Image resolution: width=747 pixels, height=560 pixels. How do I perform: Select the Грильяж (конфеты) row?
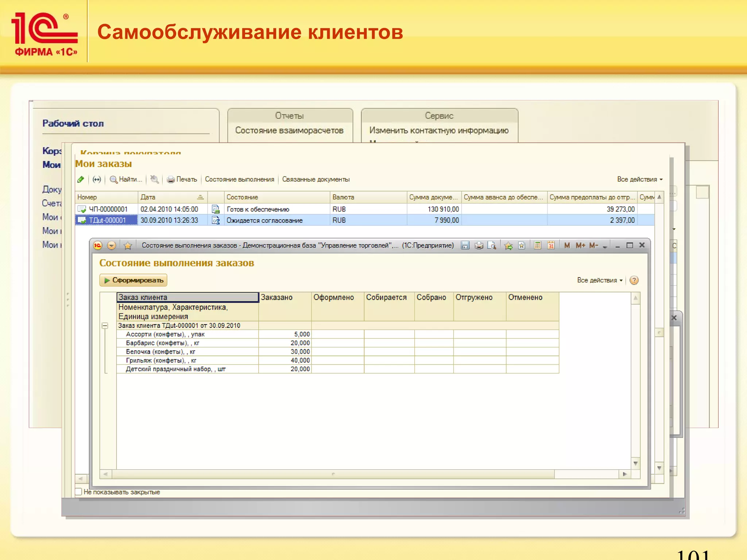[338, 361]
